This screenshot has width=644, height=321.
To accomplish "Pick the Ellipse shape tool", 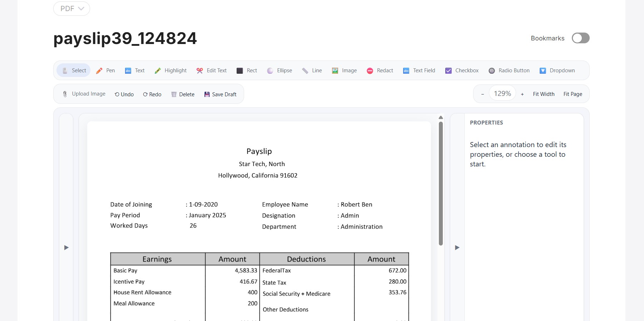I will 279,70.
